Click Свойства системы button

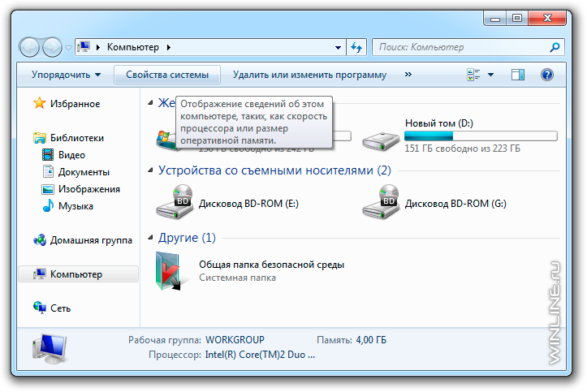tap(167, 75)
